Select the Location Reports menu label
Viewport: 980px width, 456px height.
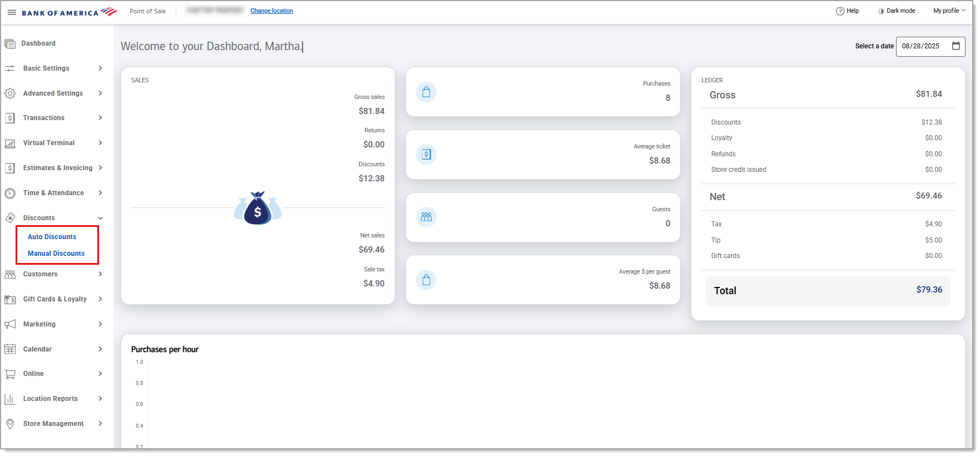point(51,399)
